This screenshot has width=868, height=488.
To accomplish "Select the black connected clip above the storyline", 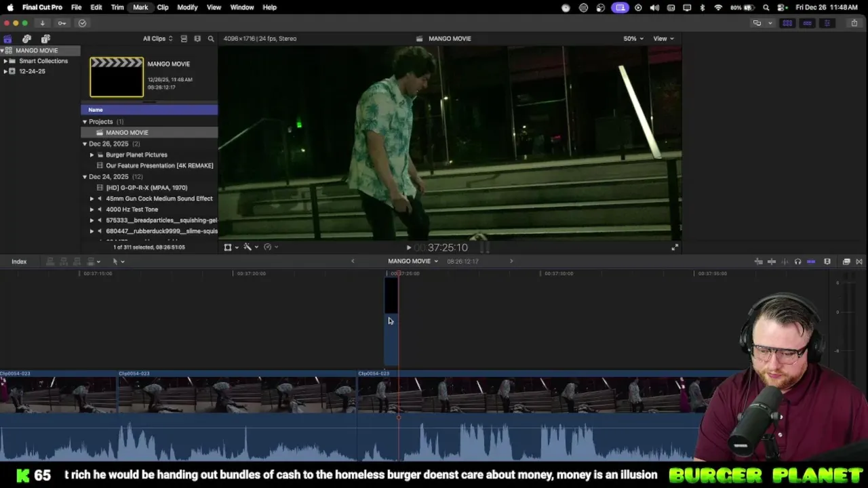I will pyautogui.click(x=391, y=322).
